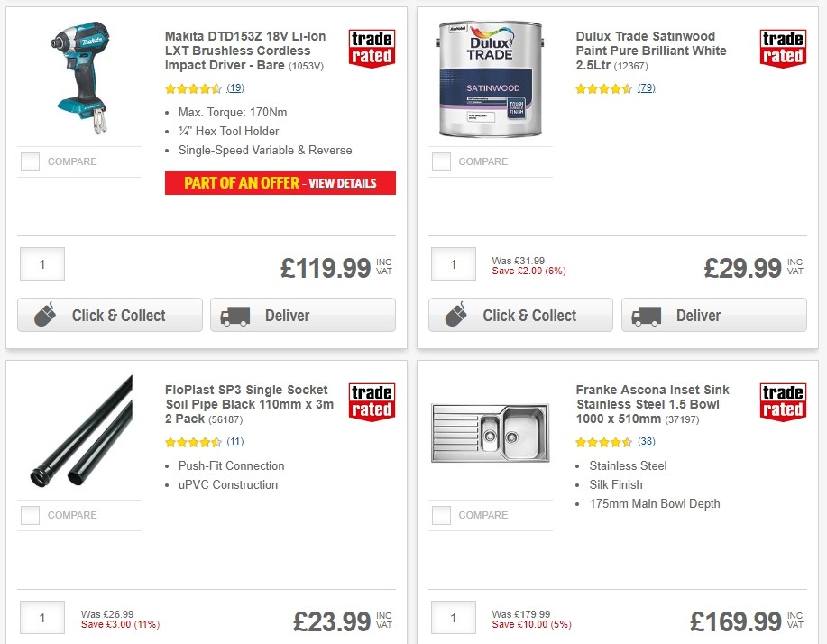The width and height of the screenshot is (827, 644).
Task: Enable Compare for the Dulux Trade Satinwood paint
Action: click(x=441, y=161)
